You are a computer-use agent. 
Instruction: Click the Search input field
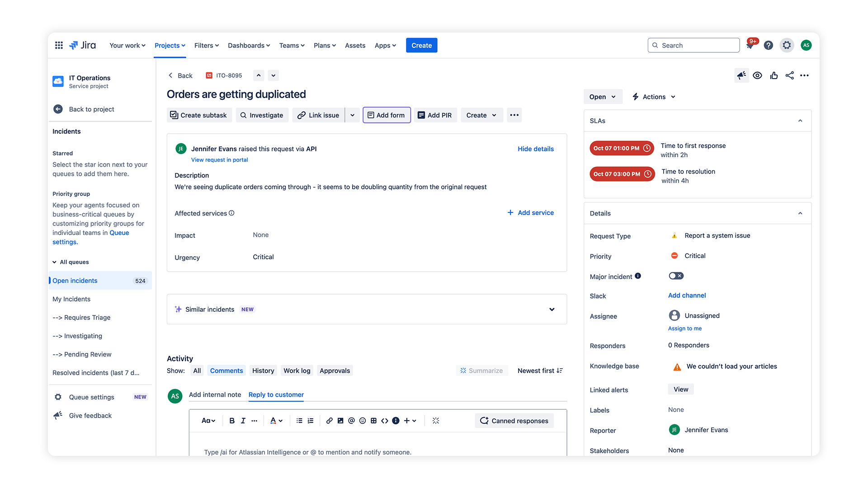pyautogui.click(x=693, y=45)
